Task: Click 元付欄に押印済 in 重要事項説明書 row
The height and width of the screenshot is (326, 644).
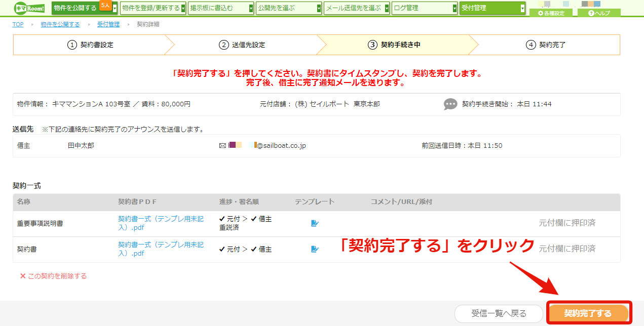Action: pyautogui.click(x=567, y=223)
